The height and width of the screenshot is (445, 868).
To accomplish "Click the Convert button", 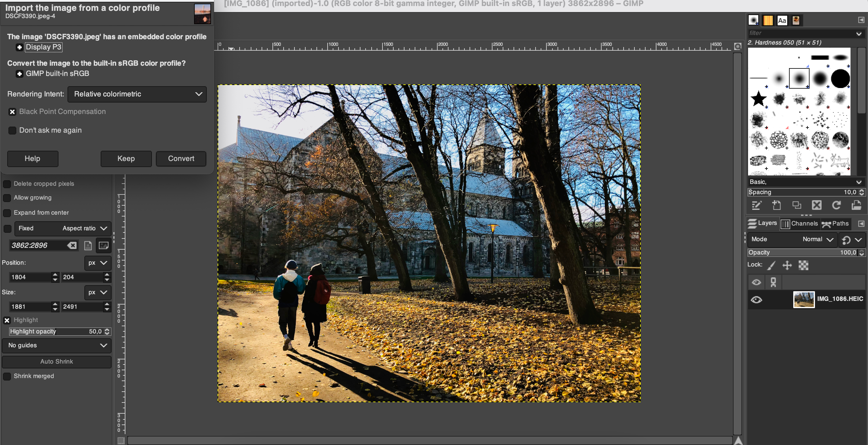I will pos(181,159).
